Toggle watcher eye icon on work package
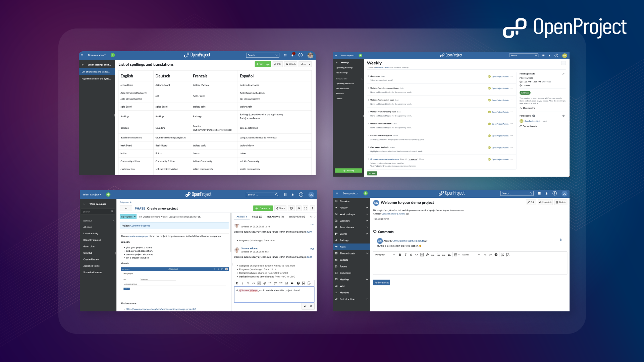Screen dimensions: 644x362 click(299, 208)
